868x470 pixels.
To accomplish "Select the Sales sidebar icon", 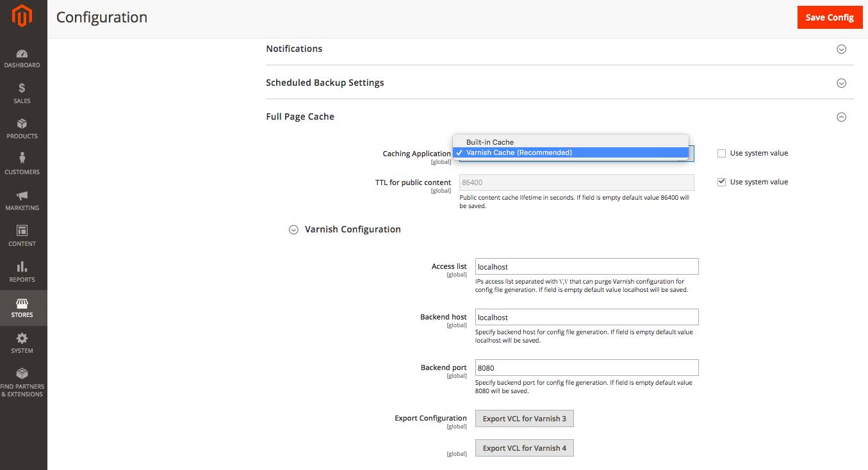I will (x=22, y=94).
